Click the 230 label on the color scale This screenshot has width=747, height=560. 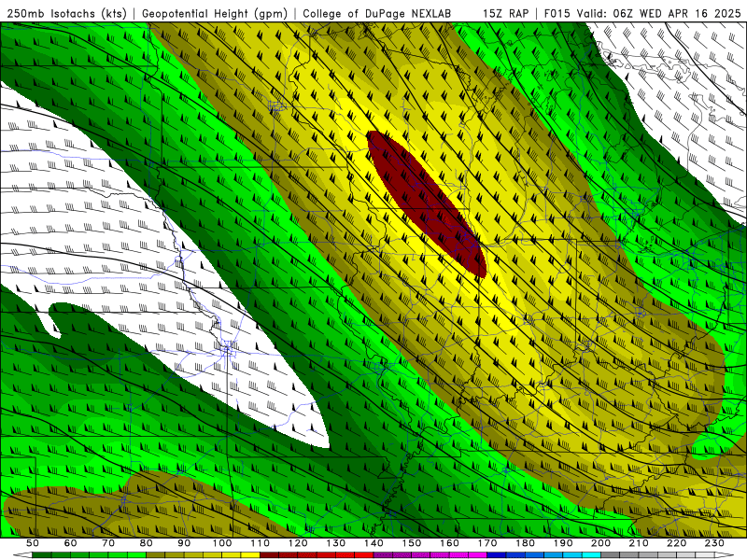click(x=714, y=543)
